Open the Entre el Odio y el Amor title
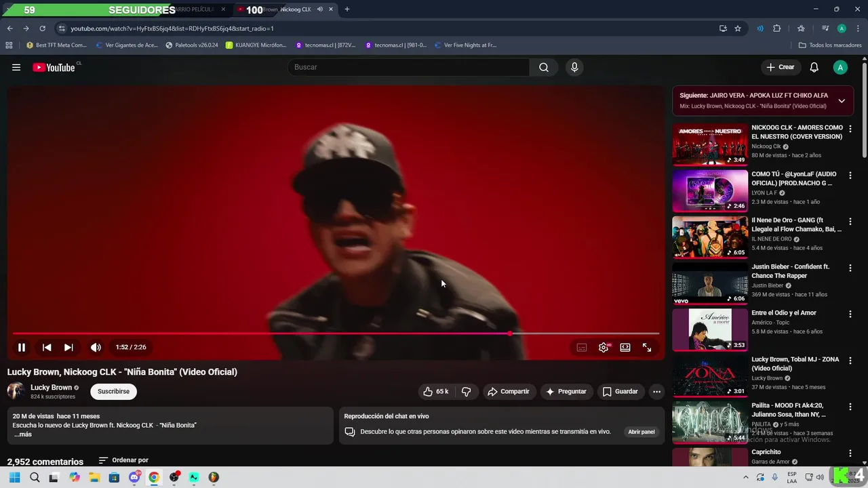Viewport: 868px width, 488px height. 784,313
